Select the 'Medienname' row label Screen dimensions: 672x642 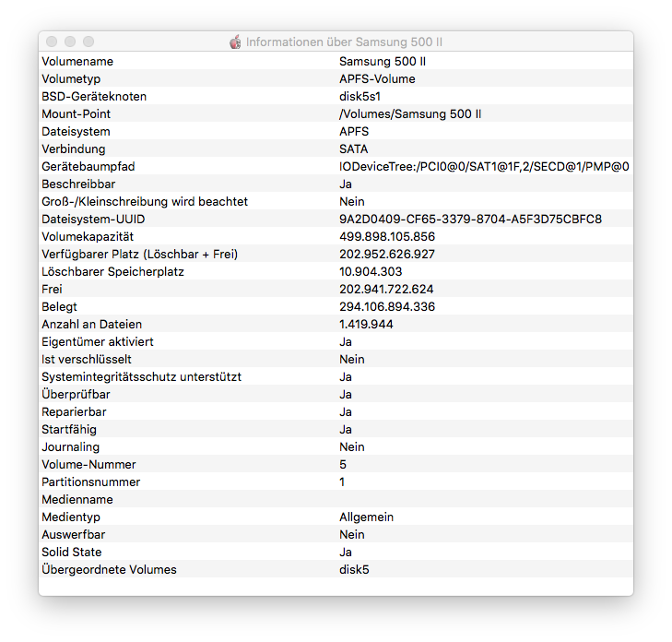tap(77, 500)
